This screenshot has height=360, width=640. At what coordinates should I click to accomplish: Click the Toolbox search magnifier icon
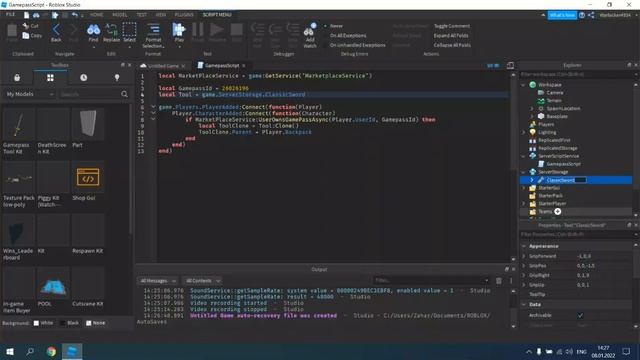124,94
